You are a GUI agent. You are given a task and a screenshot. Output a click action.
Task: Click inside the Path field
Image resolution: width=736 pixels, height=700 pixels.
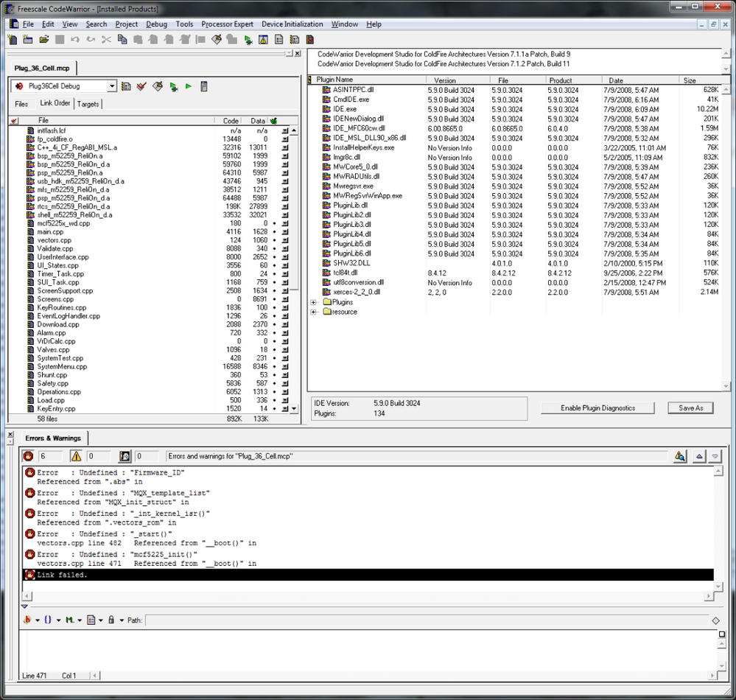click(427, 620)
